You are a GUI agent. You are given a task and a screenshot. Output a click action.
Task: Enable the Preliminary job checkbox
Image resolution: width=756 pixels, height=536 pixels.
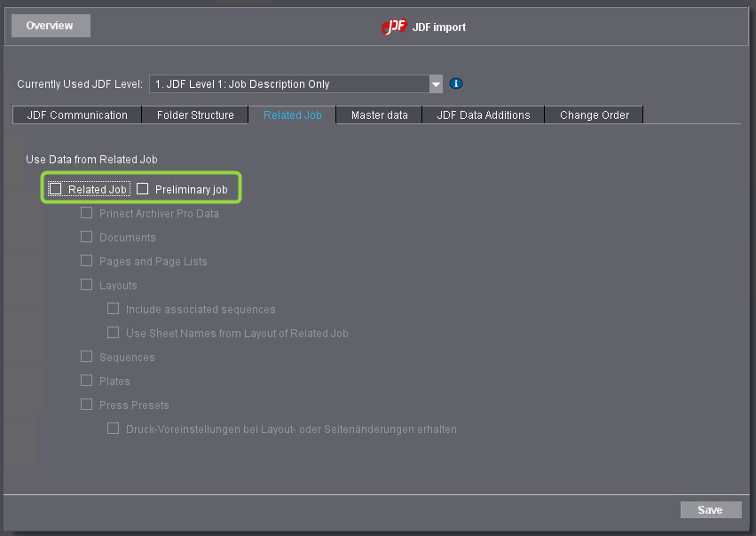point(142,188)
